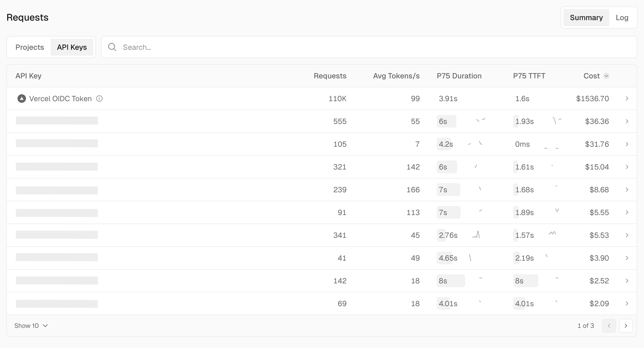This screenshot has width=644, height=348.
Task: Select the API Keys tab
Action: (x=72, y=47)
